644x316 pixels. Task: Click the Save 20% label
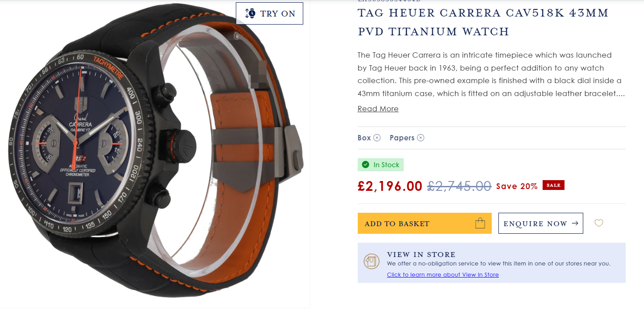pyautogui.click(x=517, y=186)
